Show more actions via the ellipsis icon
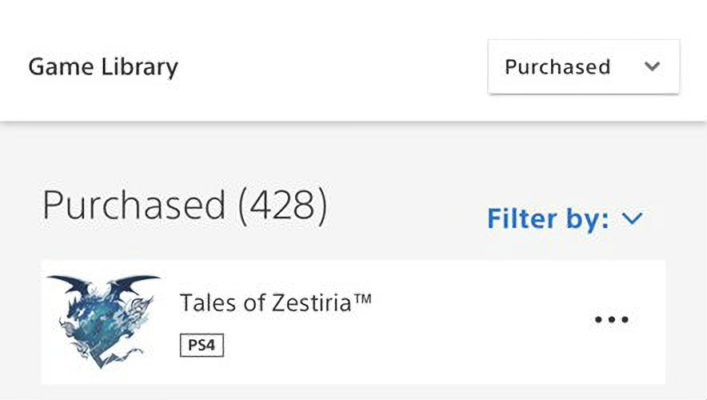The height and width of the screenshot is (400, 707). [611, 320]
